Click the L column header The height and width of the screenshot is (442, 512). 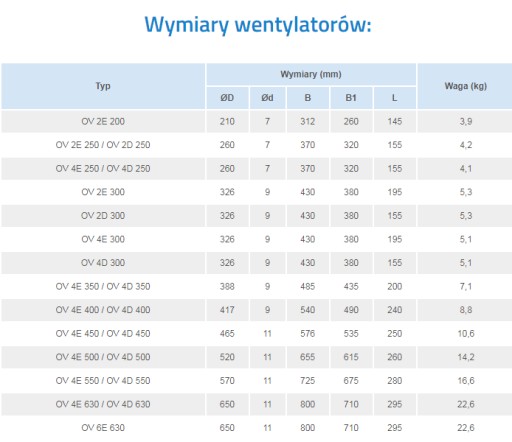coord(395,98)
